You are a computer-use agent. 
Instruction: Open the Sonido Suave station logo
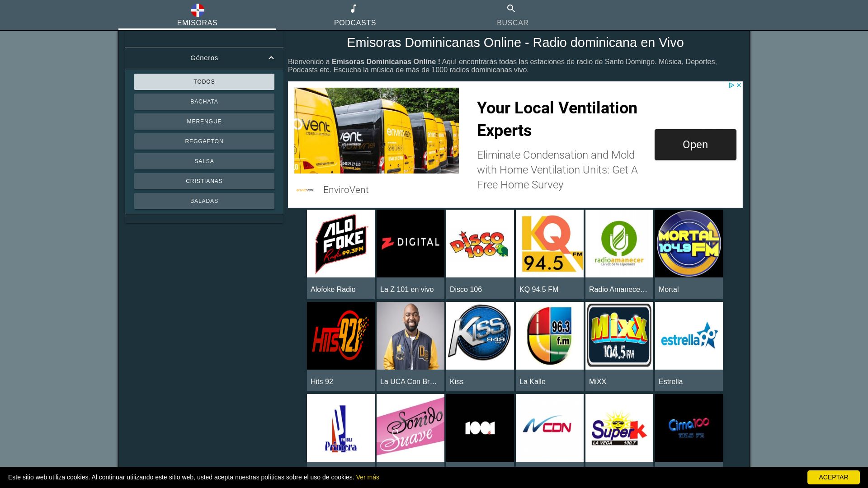click(410, 428)
